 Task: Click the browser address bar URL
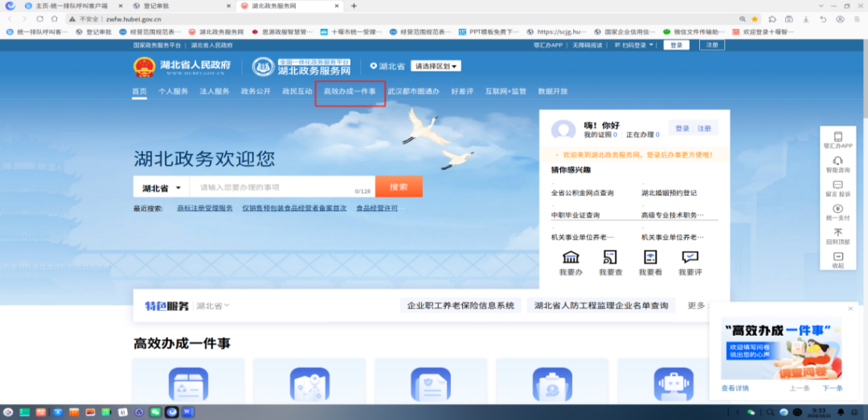point(133,18)
